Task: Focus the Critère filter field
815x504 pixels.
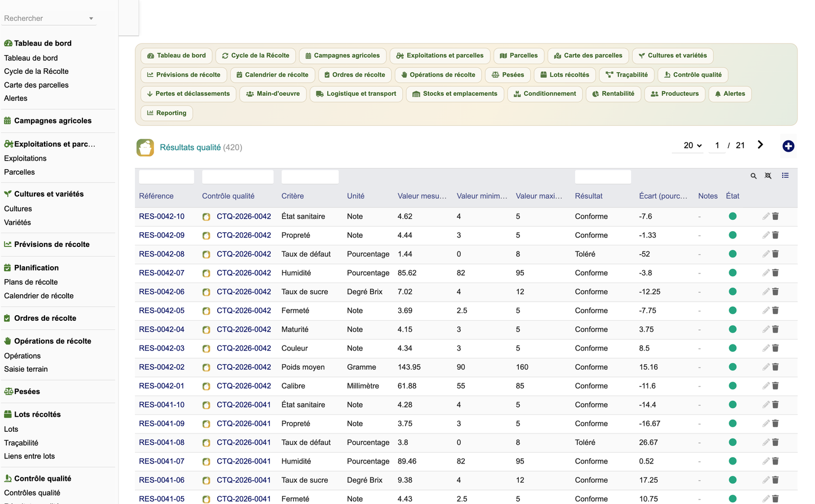Action: pyautogui.click(x=310, y=176)
